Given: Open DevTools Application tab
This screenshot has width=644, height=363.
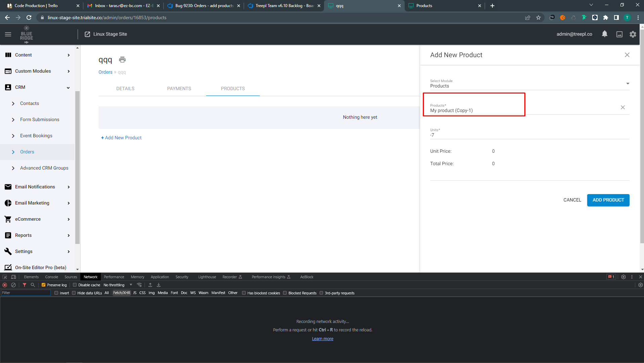Looking at the screenshot, I should tap(160, 277).
